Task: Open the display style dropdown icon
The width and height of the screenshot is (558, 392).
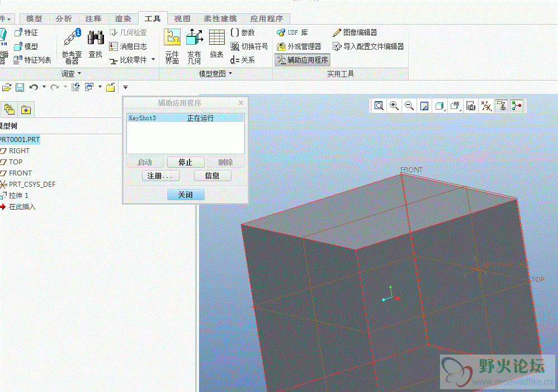Action: (x=440, y=106)
